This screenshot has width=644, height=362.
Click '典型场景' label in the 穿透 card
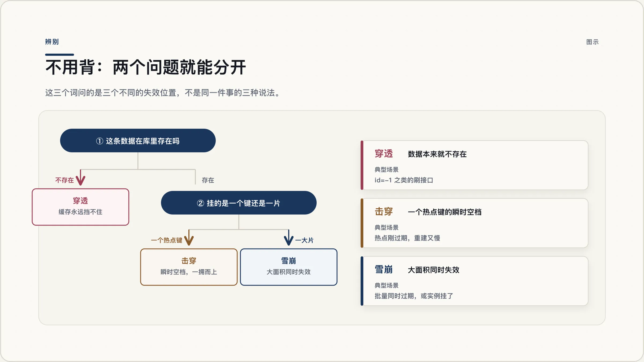click(387, 169)
